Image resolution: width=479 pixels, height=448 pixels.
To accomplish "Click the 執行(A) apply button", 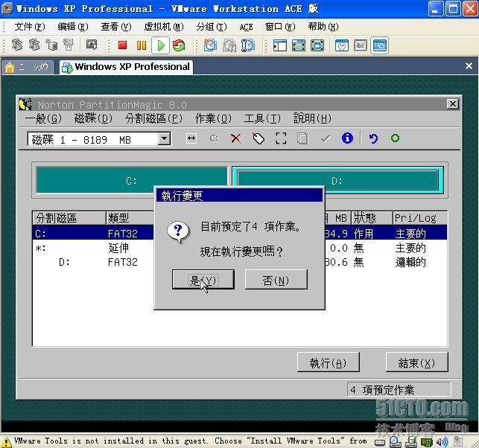I will 328,362.
